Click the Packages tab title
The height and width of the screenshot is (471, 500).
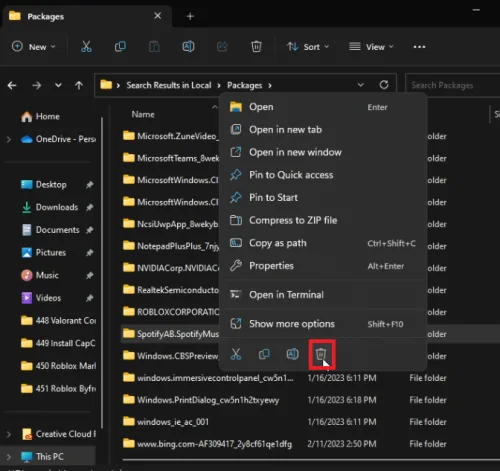45,16
